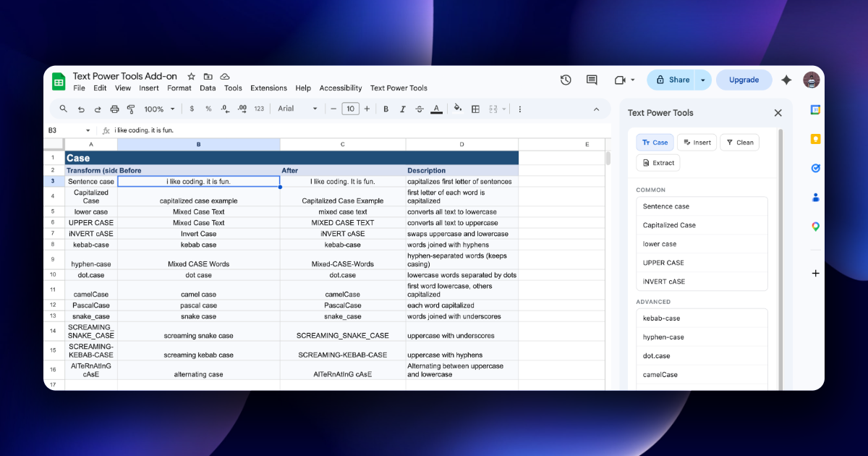Open the Extensions menu
This screenshot has width=868, height=456.
point(268,88)
